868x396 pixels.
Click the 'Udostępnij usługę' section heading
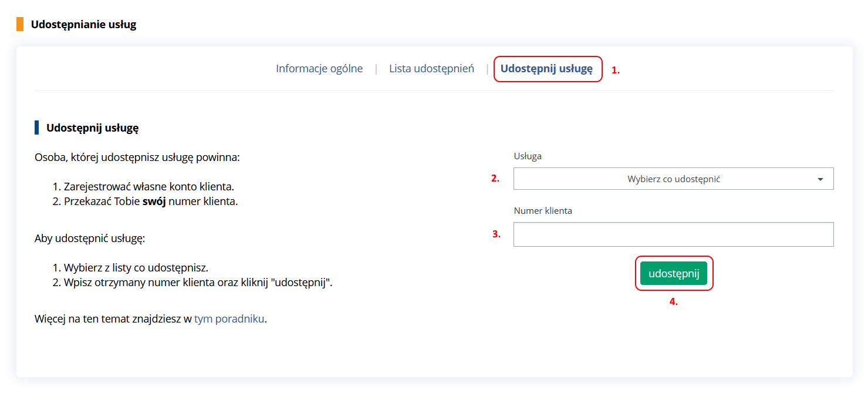92,127
